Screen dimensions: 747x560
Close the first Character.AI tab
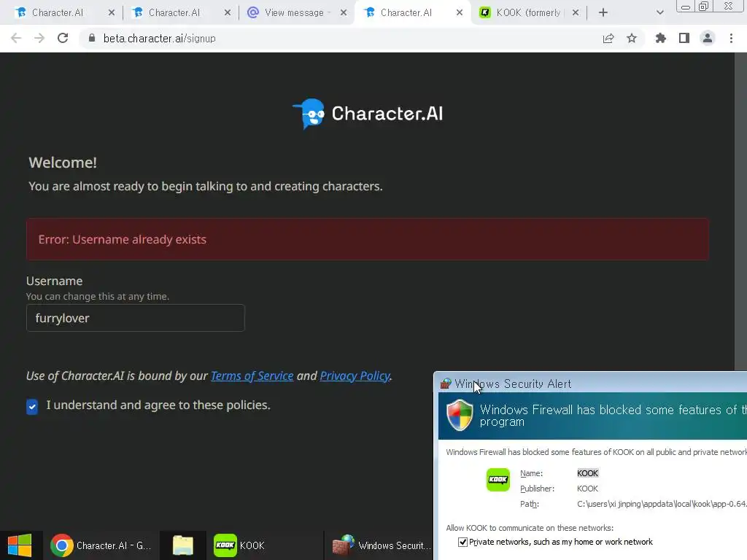[112, 13]
